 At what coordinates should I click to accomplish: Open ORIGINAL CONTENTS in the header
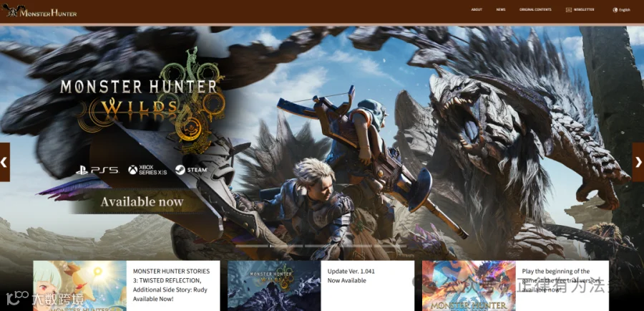535,9
